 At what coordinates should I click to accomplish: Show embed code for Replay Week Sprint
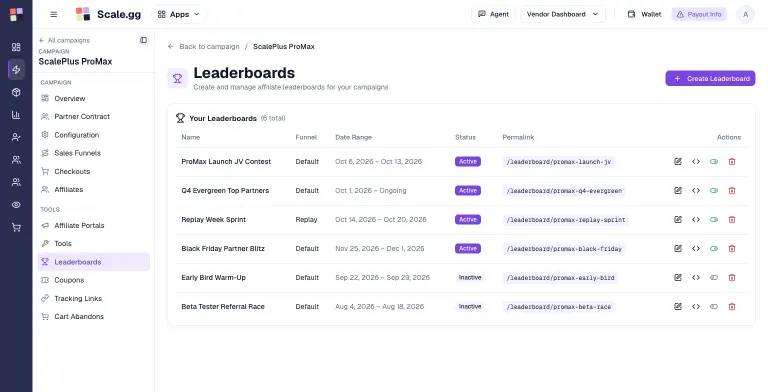click(696, 220)
